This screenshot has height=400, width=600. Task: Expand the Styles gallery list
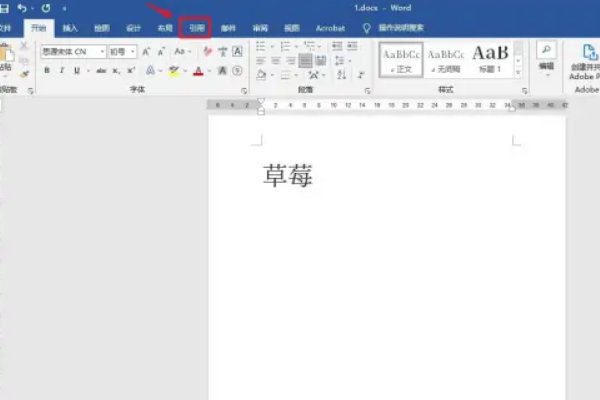(x=519, y=73)
